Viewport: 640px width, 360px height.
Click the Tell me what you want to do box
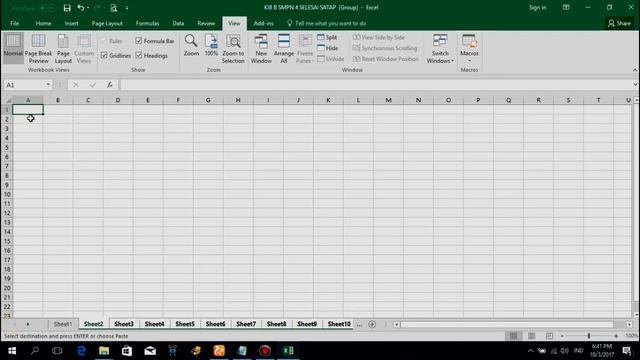coord(327,23)
